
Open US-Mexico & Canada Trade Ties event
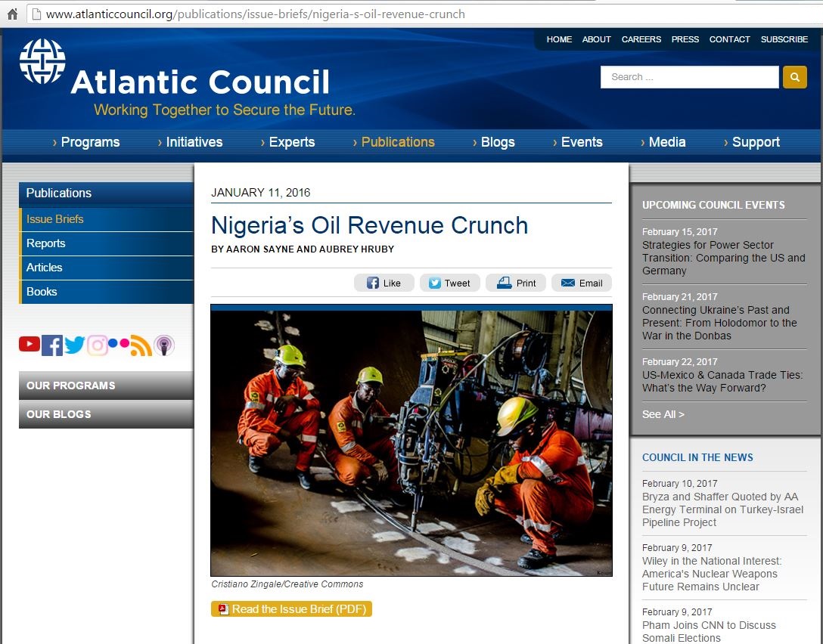(x=722, y=382)
